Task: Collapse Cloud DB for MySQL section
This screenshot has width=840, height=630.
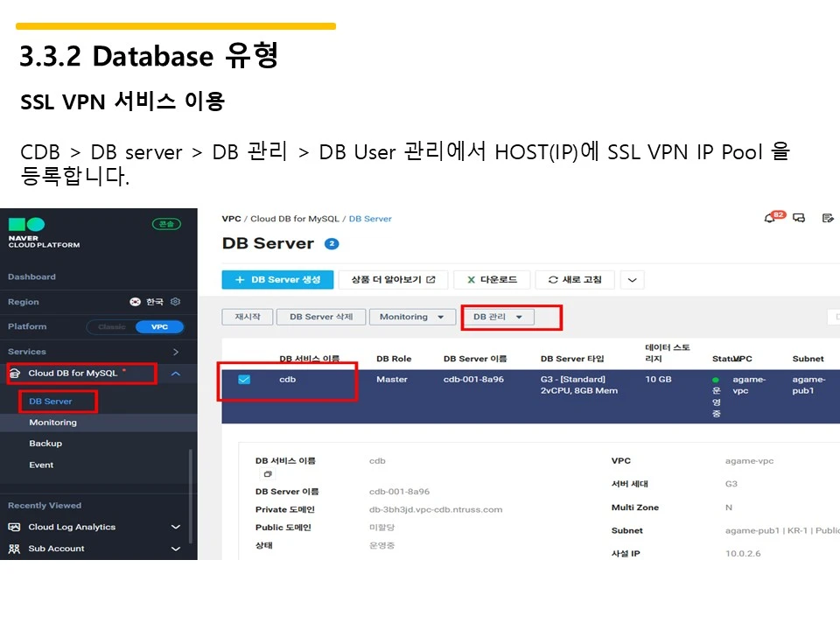Action: tap(176, 374)
